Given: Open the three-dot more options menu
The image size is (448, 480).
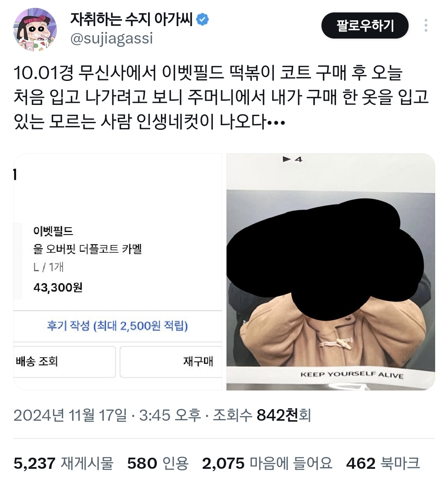Looking at the screenshot, I should (x=426, y=25).
